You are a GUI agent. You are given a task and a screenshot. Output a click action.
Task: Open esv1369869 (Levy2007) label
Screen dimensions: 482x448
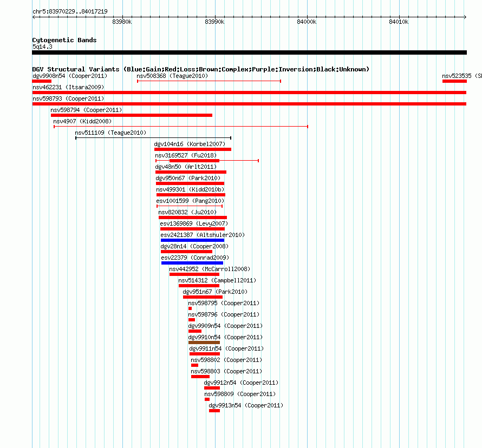(194, 223)
